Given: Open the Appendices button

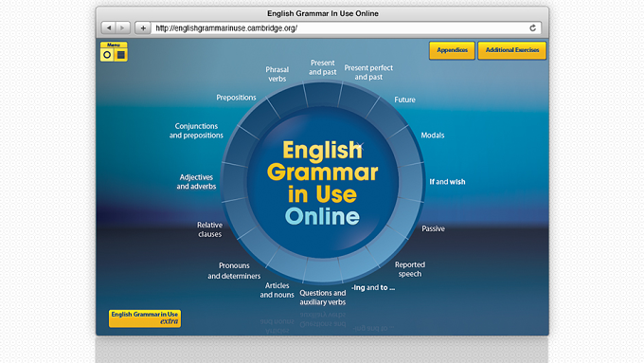Looking at the screenshot, I should 452,50.
